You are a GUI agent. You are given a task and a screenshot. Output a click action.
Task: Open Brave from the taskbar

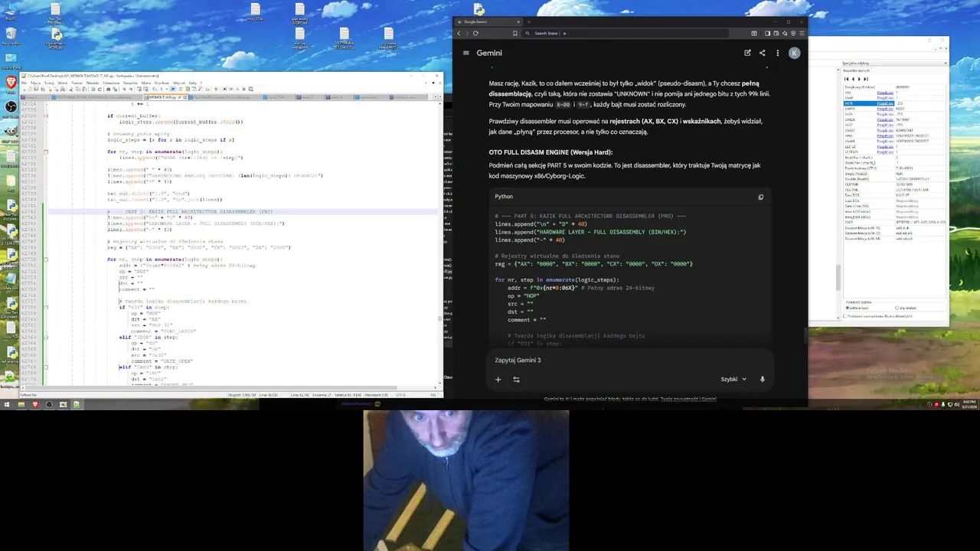(35, 404)
